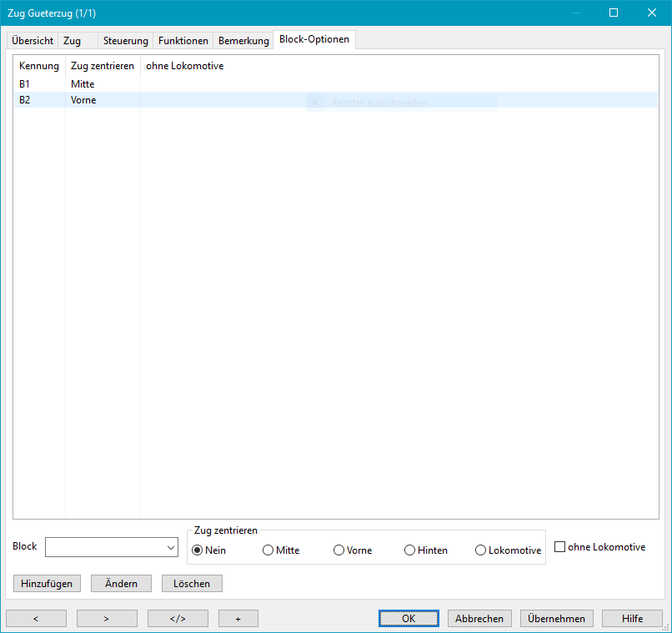Screen dimensions: 672x633
Task: Open the Block dropdown list
Action: click(x=171, y=547)
